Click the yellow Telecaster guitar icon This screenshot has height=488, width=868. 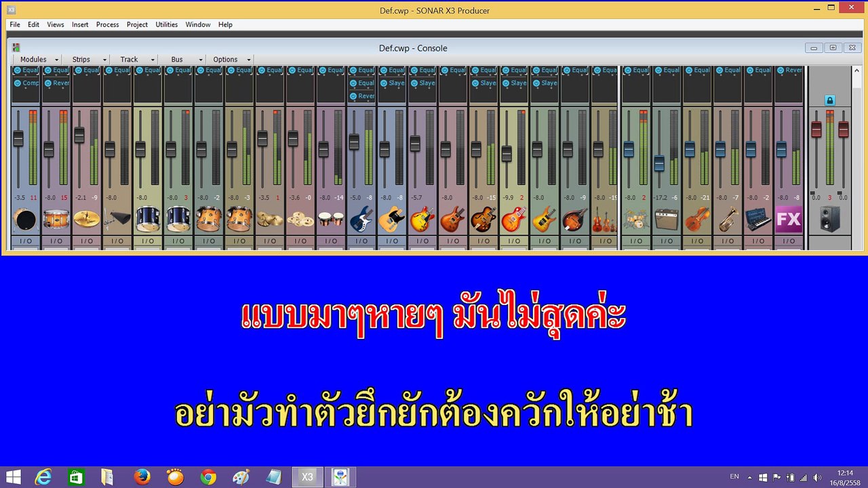pos(391,220)
